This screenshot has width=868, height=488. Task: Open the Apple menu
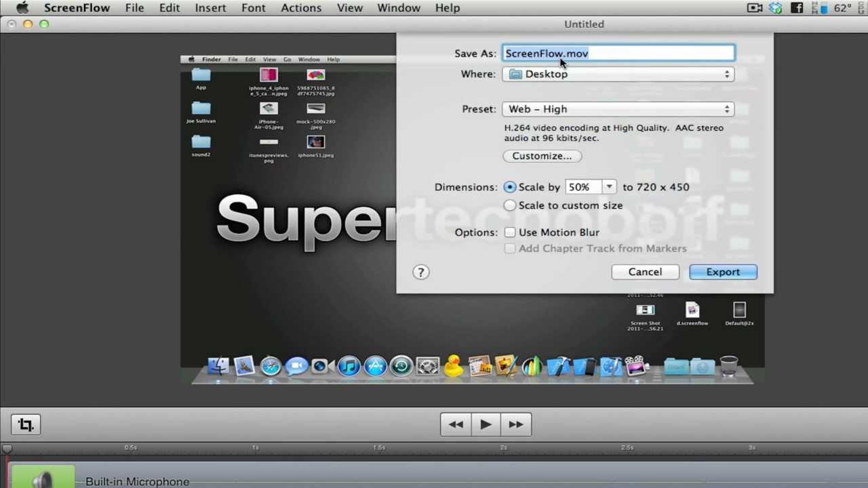[x=22, y=8]
